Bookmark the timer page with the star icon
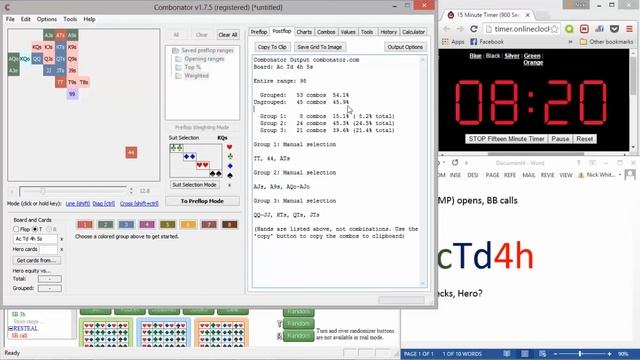This screenshot has width=640, height=360. point(554,29)
